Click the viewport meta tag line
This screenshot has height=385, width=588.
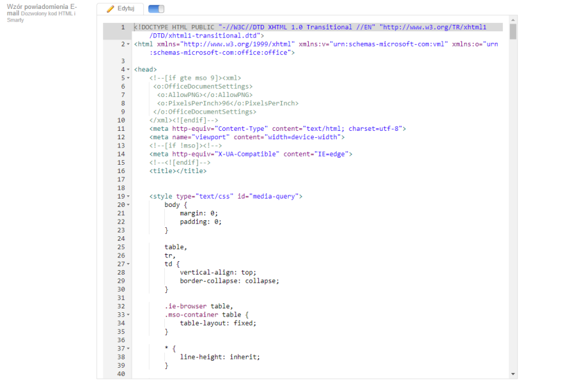point(247,137)
